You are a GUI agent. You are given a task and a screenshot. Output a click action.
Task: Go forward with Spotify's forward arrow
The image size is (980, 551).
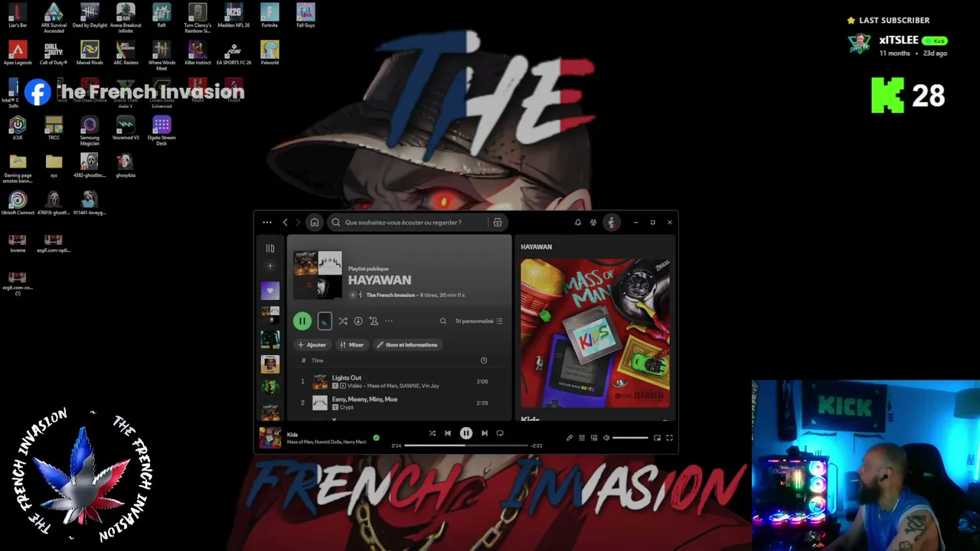pos(298,223)
